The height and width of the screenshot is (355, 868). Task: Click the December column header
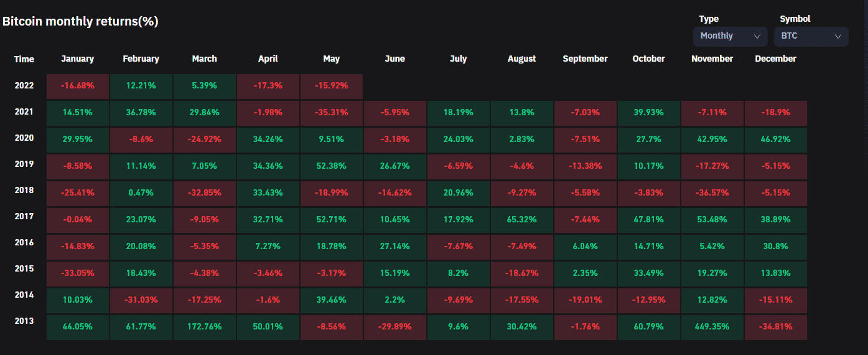pyautogui.click(x=775, y=59)
